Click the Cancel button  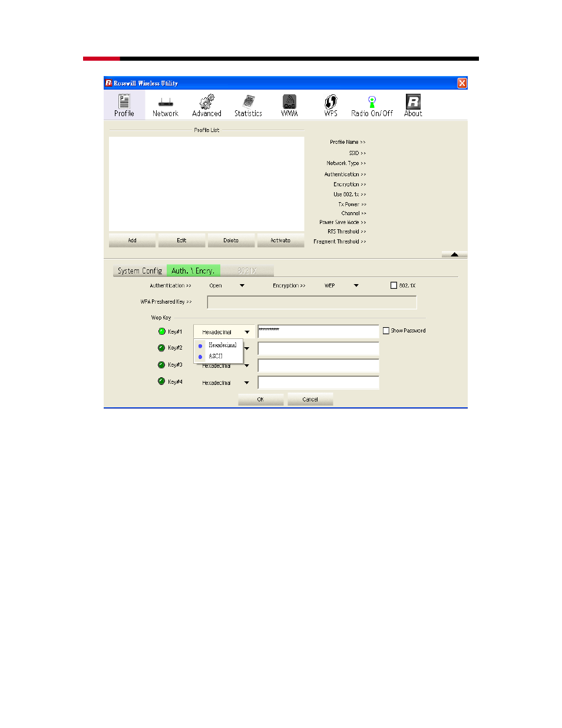point(310,399)
